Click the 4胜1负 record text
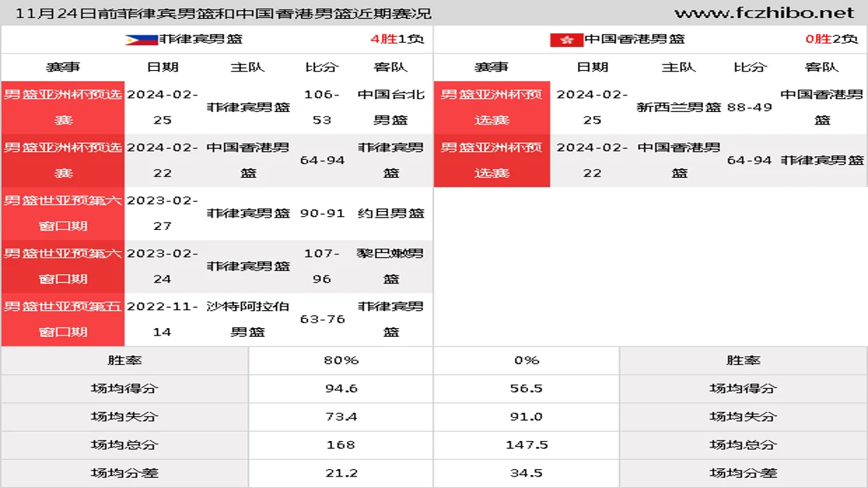Image resolution: width=868 pixels, height=488 pixels. point(397,40)
